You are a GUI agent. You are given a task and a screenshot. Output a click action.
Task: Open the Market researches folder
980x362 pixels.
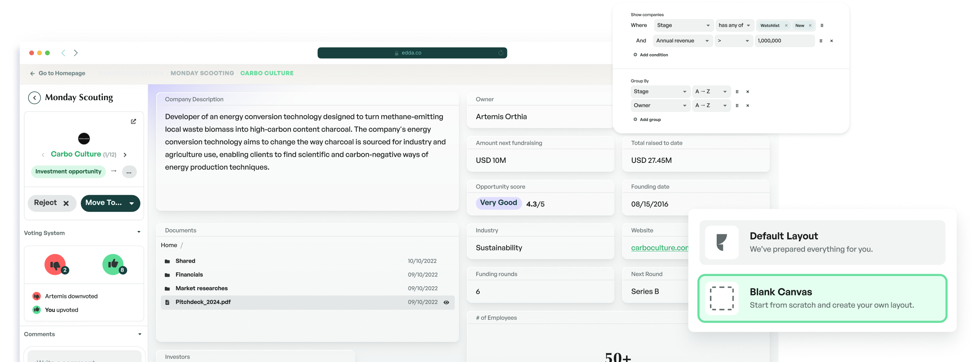(201, 289)
